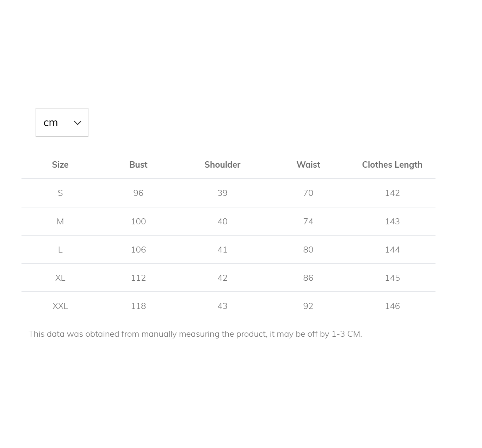Click the XXL size row label
Viewport: 482px width, 448px height.
coord(60,306)
